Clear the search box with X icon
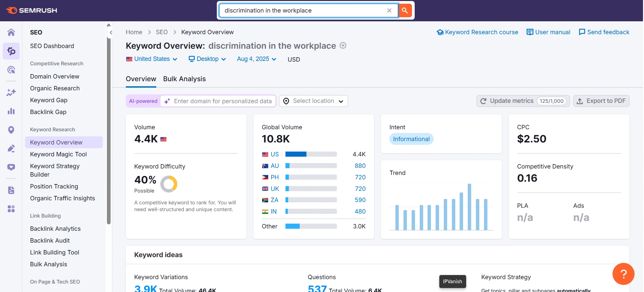Screen dimensions: 644x292 (x=389, y=10)
